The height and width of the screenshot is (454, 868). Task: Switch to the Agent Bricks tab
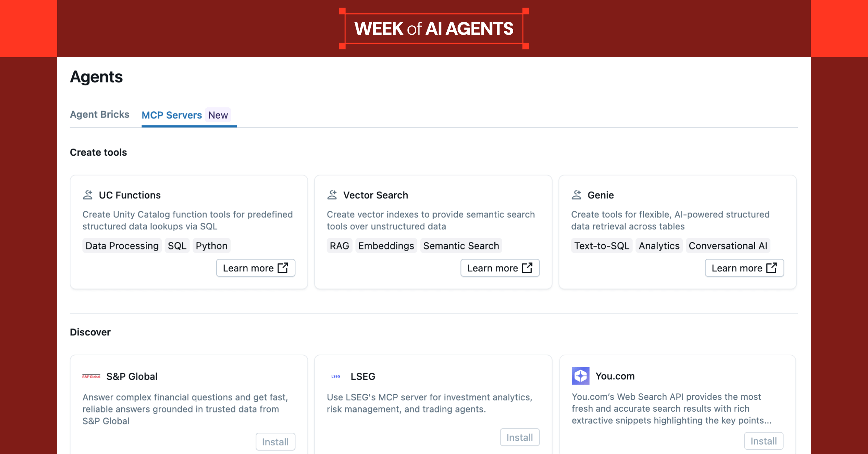pyautogui.click(x=99, y=115)
